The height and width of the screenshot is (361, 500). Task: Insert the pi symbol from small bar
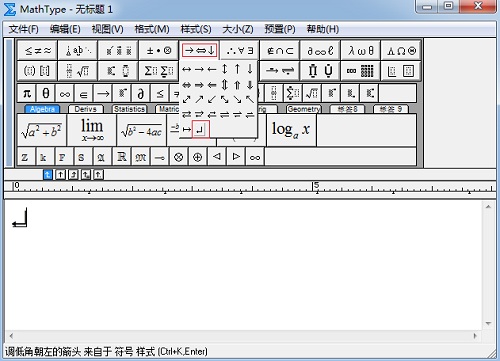(27, 93)
